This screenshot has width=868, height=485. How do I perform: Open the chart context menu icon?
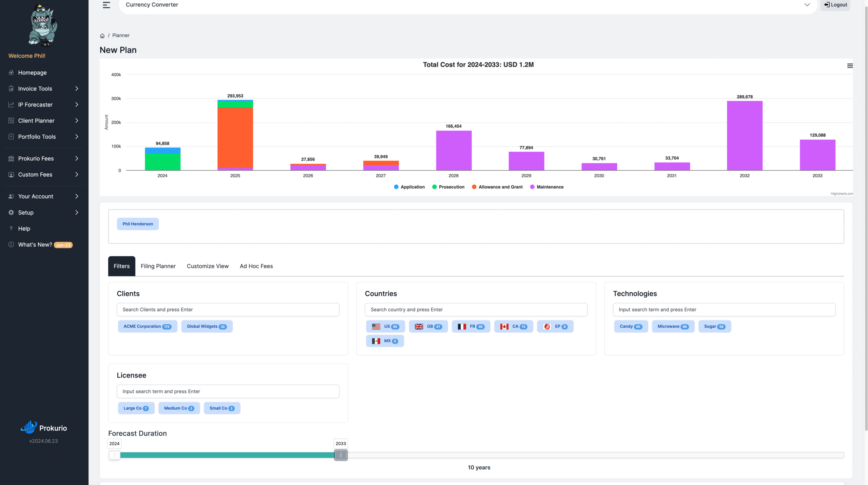click(x=850, y=66)
